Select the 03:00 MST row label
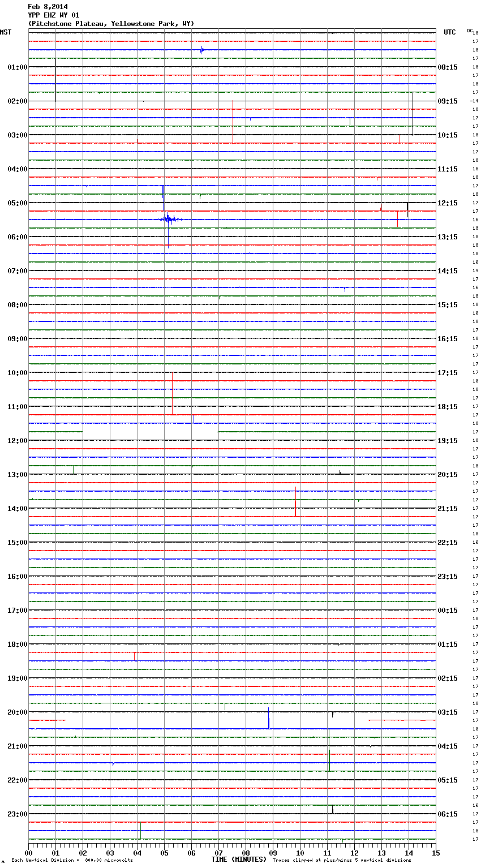 [x=18, y=135]
